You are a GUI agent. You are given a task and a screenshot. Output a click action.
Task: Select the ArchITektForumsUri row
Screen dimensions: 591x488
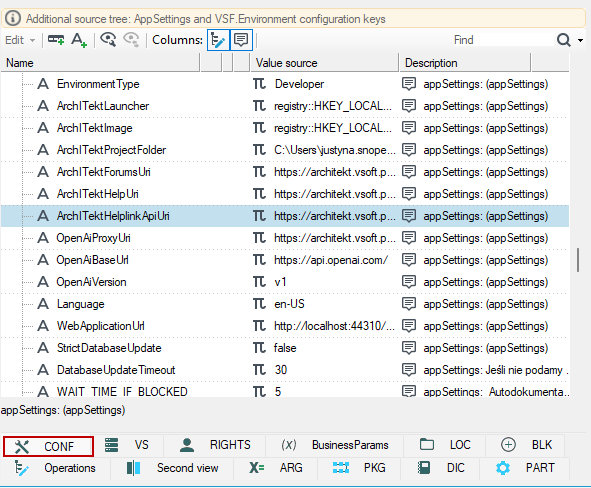click(285, 172)
